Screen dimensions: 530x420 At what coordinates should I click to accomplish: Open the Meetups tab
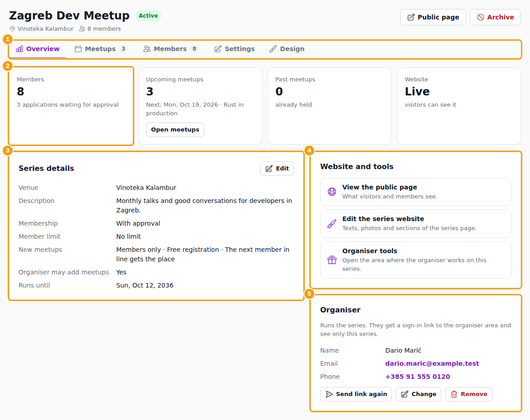pos(101,49)
